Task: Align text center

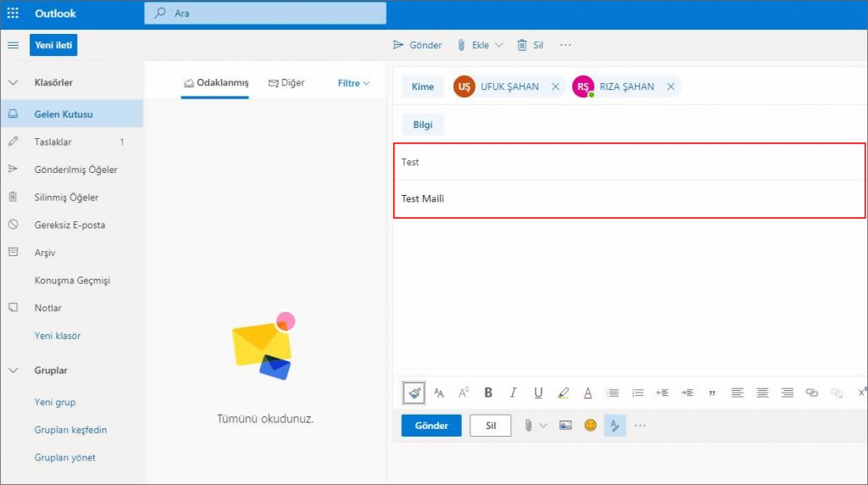Action: click(x=762, y=393)
